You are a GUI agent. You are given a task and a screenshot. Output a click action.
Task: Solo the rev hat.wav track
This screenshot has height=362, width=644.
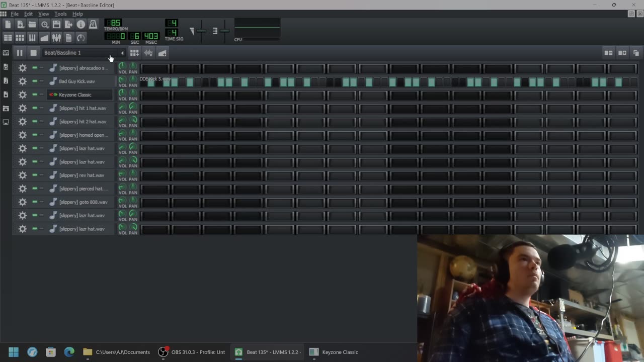tap(42, 175)
